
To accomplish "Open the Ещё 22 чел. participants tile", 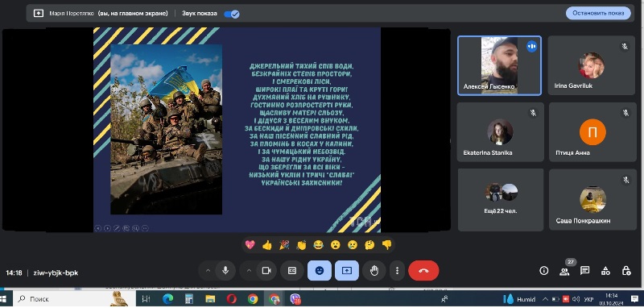I will [x=500, y=199].
